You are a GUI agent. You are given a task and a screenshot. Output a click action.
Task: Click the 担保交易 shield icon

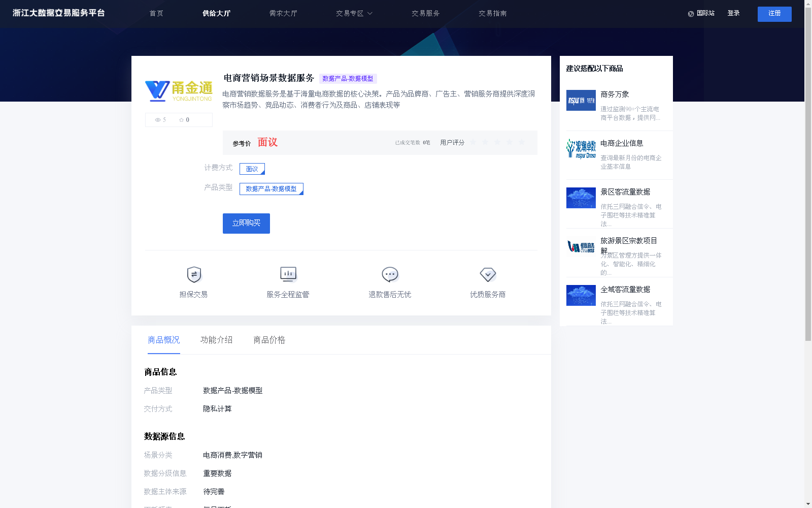click(193, 274)
